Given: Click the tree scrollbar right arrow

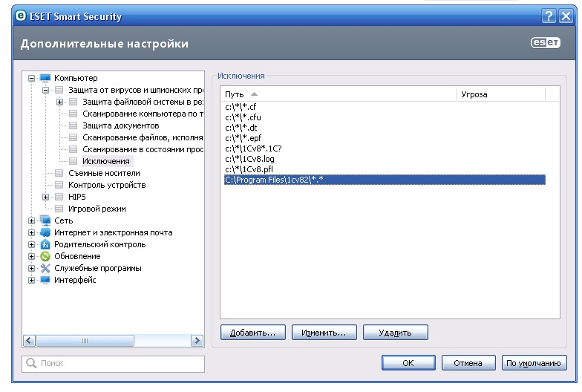Looking at the screenshot, I should [x=197, y=340].
